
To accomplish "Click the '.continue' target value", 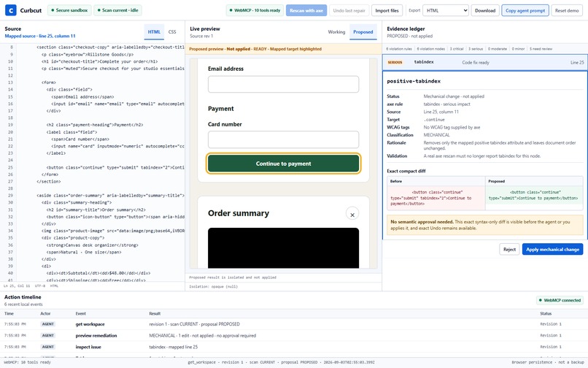I will (x=434, y=120).
